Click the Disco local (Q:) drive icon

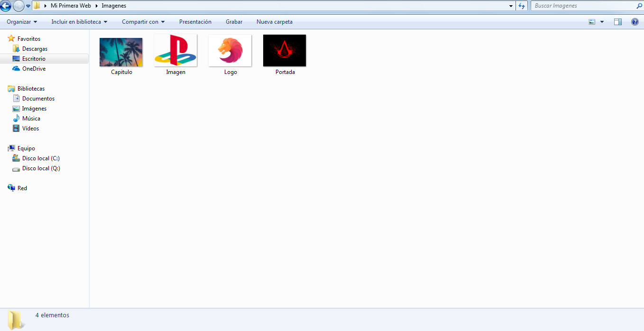[16, 168]
